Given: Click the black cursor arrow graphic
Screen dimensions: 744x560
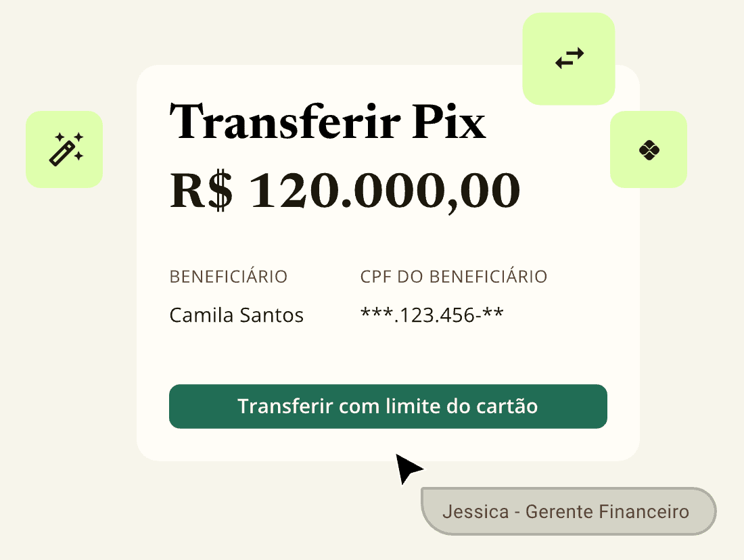Looking at the screenshot, I should click(408, 468).
